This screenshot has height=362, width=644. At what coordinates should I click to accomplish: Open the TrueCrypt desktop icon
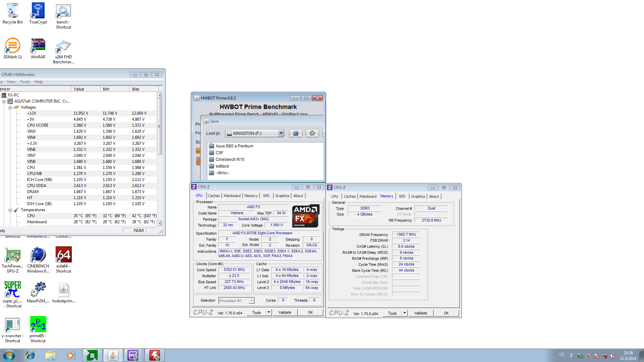38,13
